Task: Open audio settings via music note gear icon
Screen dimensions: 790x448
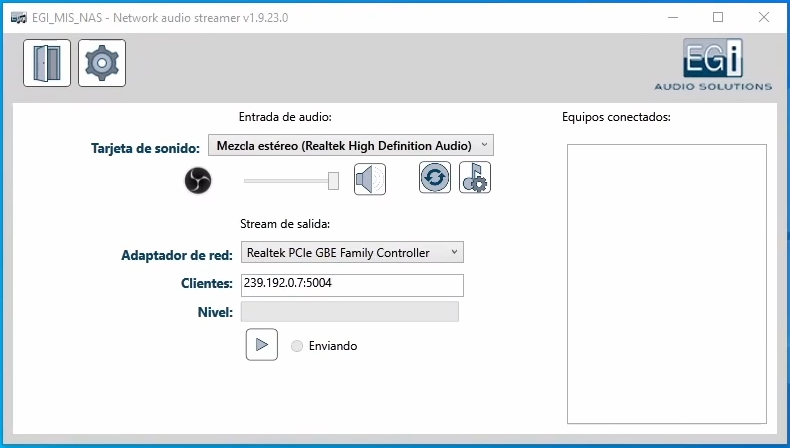Action: click(x=475, y=177)
